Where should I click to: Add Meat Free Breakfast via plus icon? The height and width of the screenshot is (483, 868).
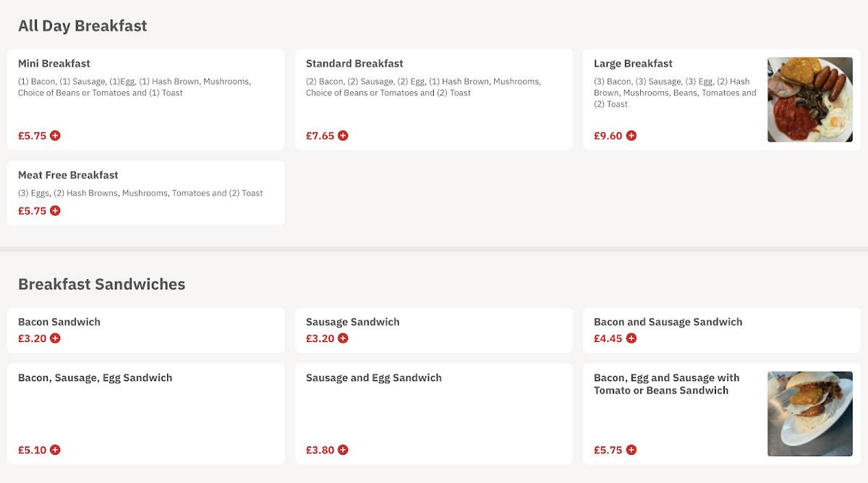55,210
